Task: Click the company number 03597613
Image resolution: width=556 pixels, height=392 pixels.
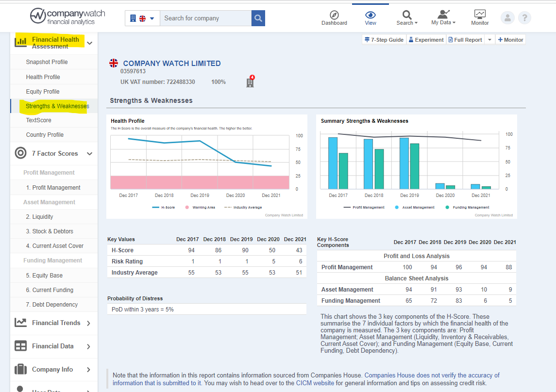Action: coord(133,71)
